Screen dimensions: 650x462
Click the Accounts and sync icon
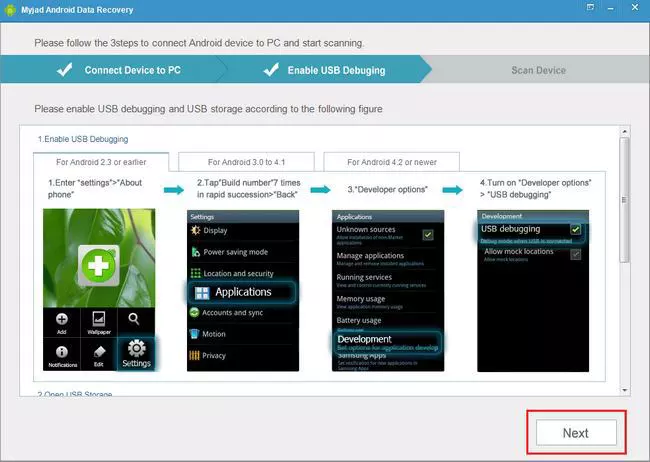[194, 312]
